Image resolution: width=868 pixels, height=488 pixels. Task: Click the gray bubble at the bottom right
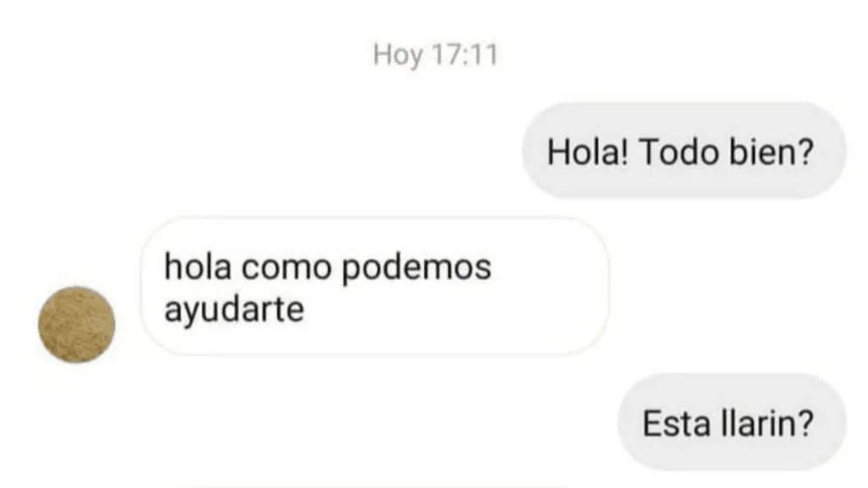coord(731,422)
